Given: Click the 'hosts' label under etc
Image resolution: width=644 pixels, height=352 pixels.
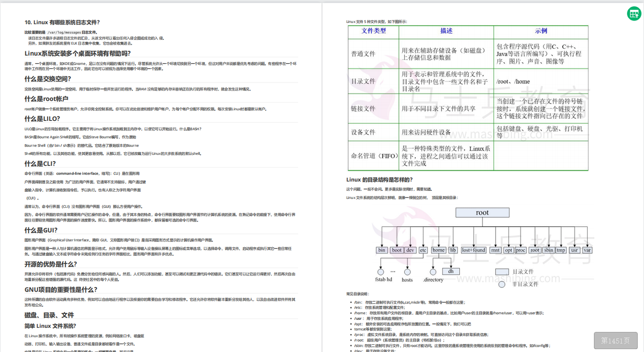Looking at the screenshot, I should (407, 279).
